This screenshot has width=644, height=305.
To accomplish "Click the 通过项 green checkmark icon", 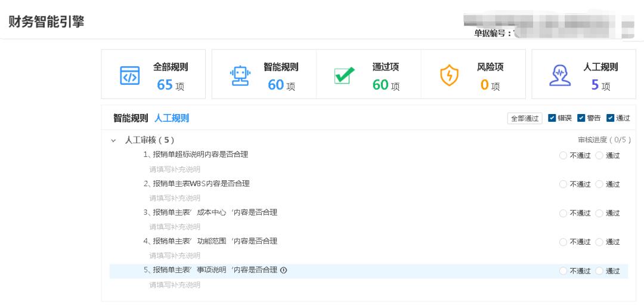I will (344, 75).
